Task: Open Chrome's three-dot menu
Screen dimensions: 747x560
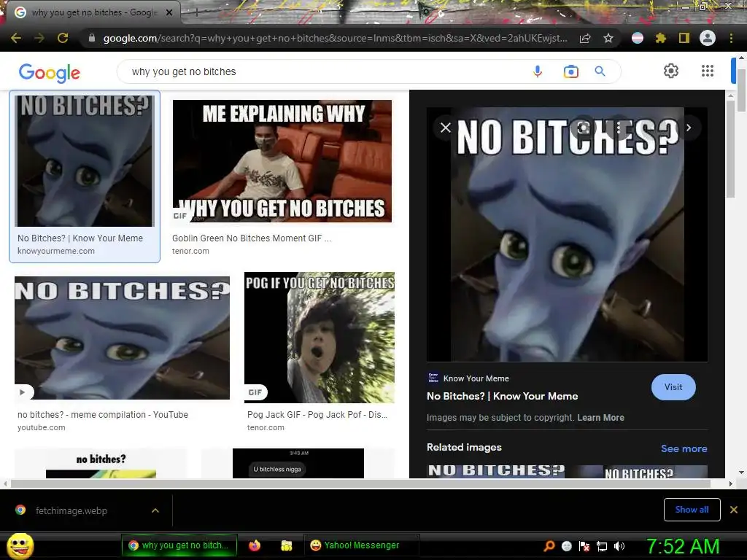Action: (731, 38)
